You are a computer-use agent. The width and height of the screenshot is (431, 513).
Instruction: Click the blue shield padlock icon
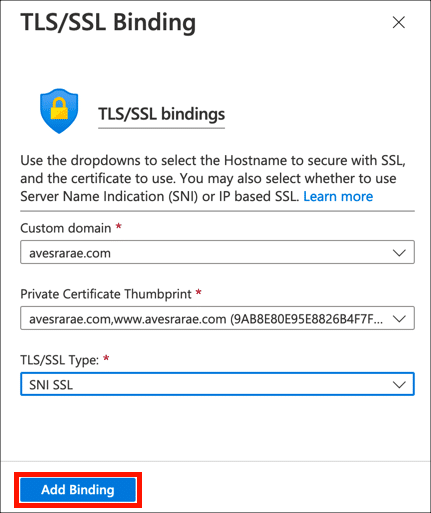[59, 111]
